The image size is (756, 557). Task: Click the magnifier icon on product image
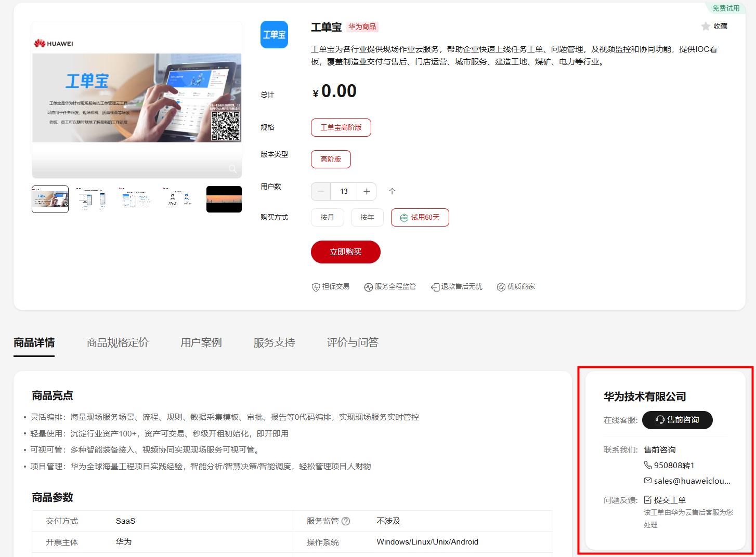point(232,169)
